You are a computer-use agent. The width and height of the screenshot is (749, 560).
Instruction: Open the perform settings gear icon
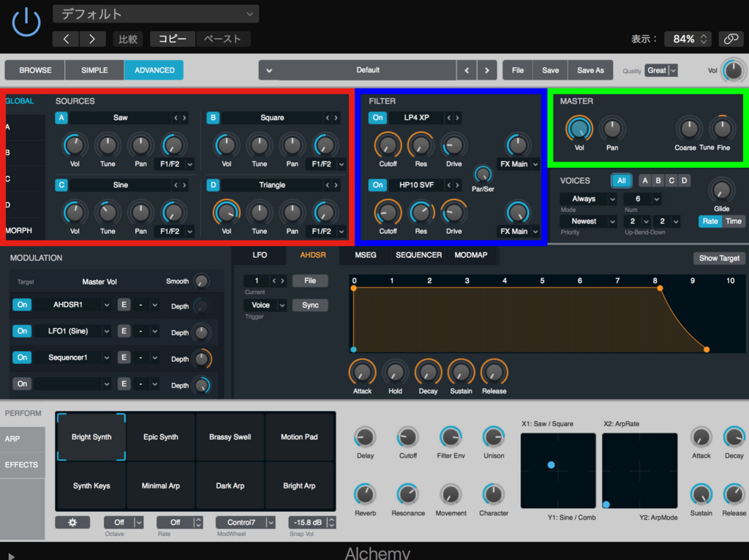tap(72, 522)
